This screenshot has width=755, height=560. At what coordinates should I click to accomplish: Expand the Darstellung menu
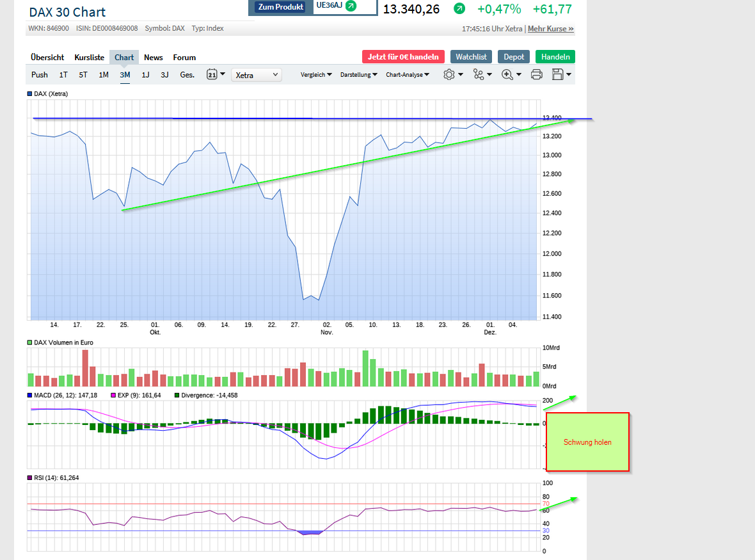click(359, 75)
